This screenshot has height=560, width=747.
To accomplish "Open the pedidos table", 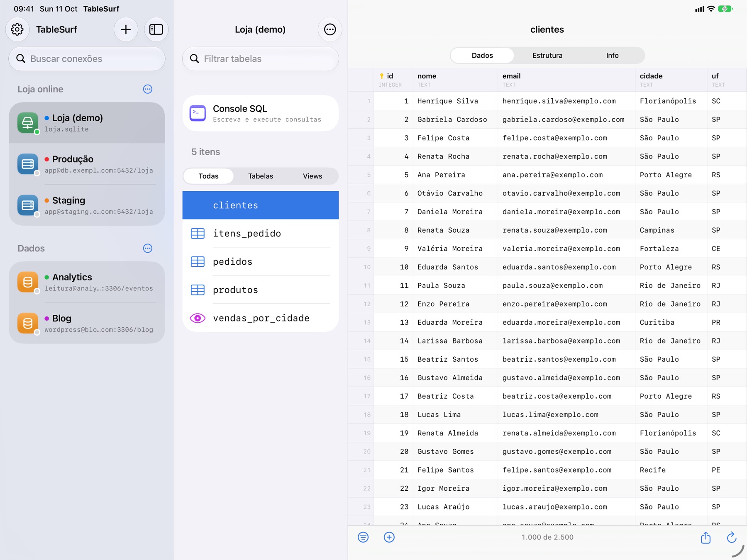I will coord(261,262).
